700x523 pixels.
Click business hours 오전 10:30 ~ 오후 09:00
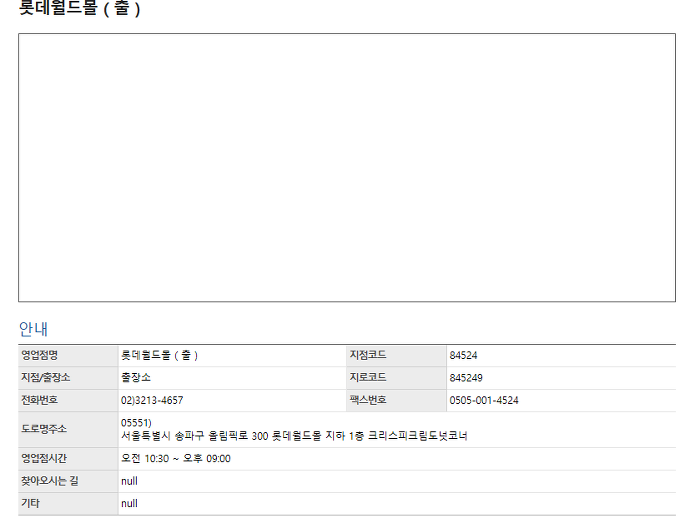176,459
